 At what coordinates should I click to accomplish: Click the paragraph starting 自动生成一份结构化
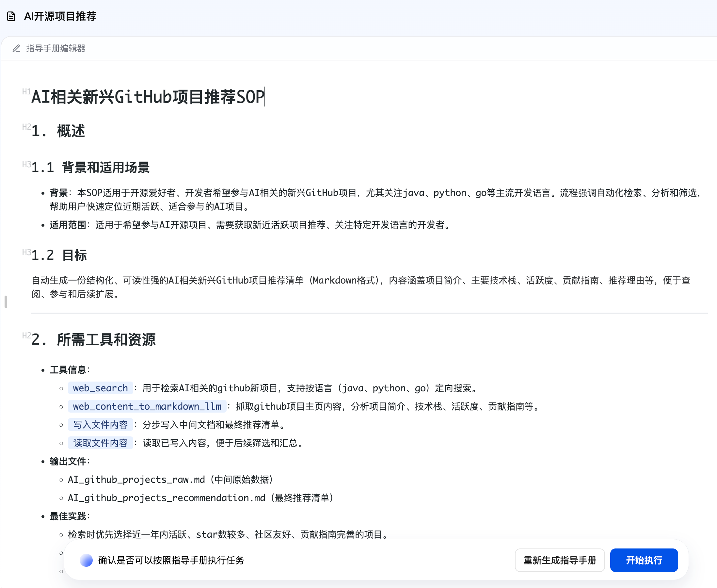(361, 287)
